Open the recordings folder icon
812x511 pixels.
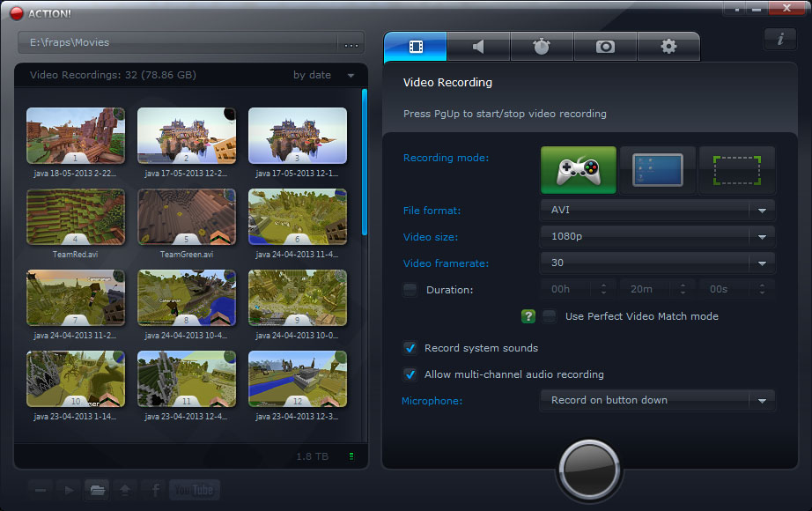point(97,490)
